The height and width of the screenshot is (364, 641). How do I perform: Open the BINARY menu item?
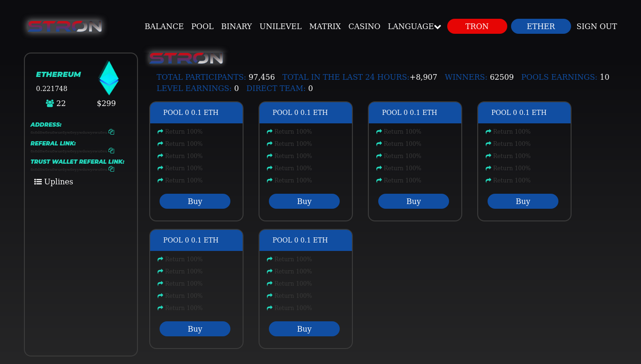coord(237,27)
